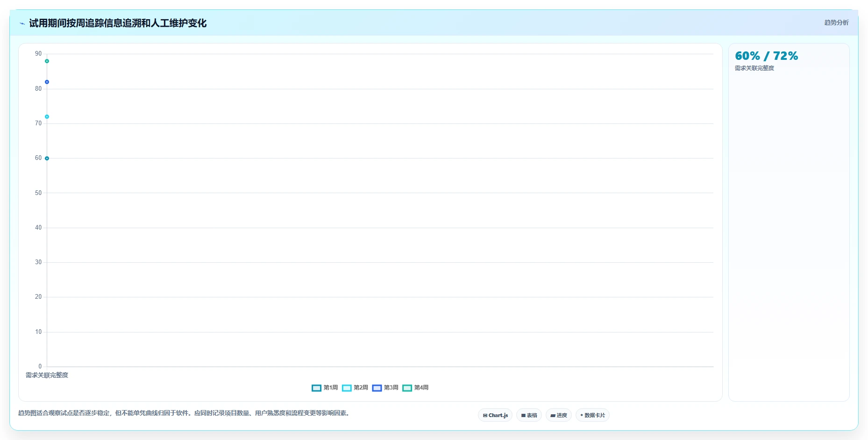Toggle the 第2周 legend entry
Image resolution: width=868 pixels, height=440 pixels.
[355, 388]
